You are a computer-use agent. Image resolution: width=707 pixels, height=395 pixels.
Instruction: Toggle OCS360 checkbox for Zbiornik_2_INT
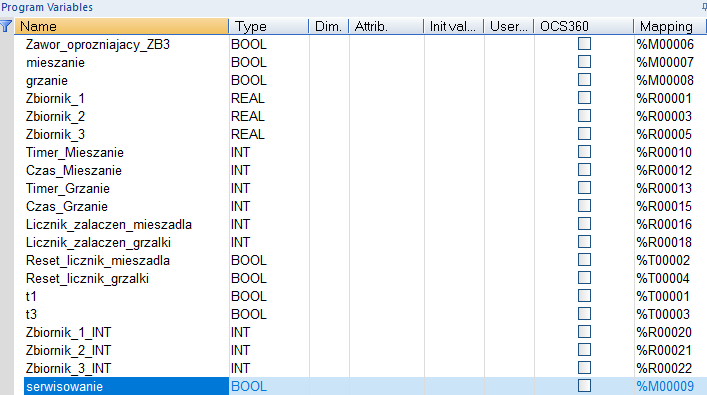pyautogui.click(x=584, y=350)
